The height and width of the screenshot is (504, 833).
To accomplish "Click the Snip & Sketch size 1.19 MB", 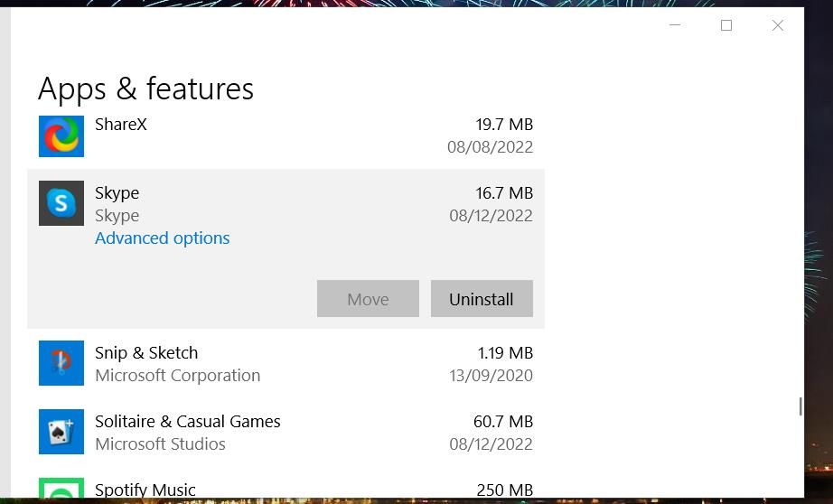I will pos(505,352).
